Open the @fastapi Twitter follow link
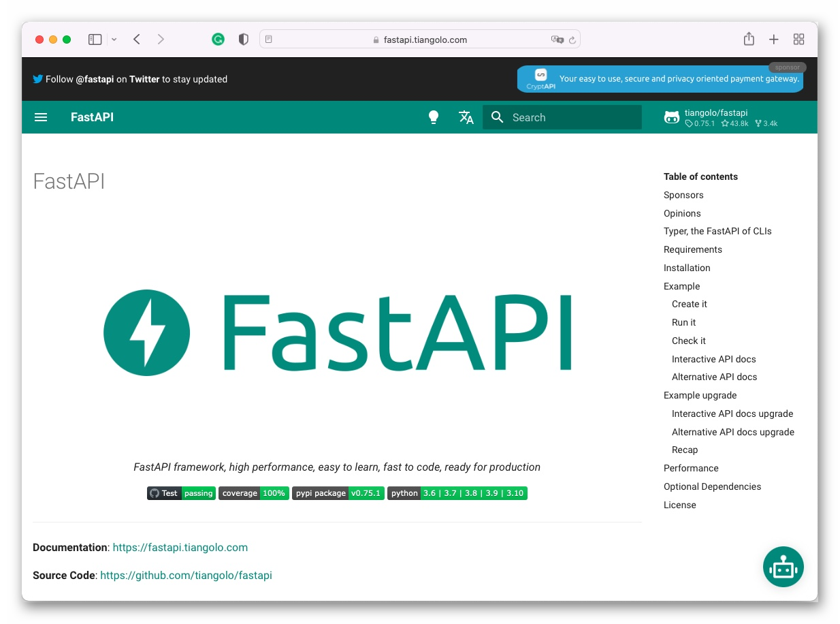The image size is (840, 624). (95, 79)
